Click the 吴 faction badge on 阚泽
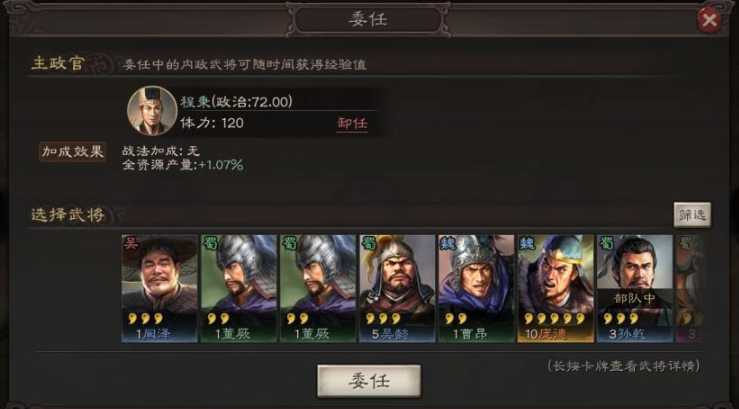 (x=130, y=243)
